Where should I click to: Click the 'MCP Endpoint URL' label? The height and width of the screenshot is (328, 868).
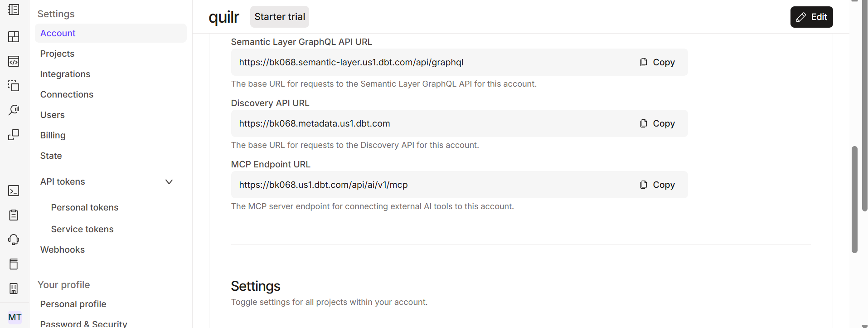click(271, 164)
